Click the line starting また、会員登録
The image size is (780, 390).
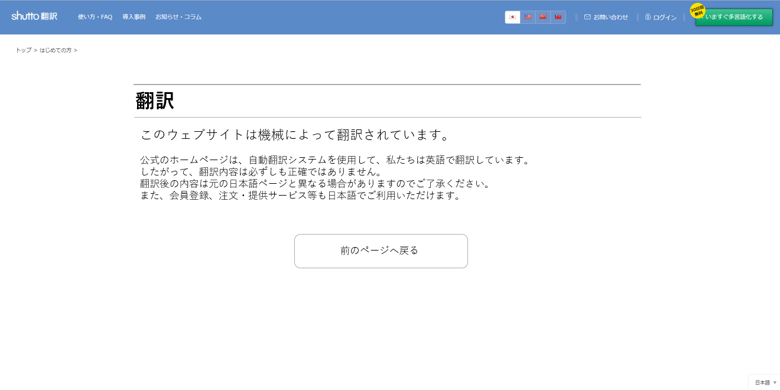pyautogui.click(x=300, y=195)
